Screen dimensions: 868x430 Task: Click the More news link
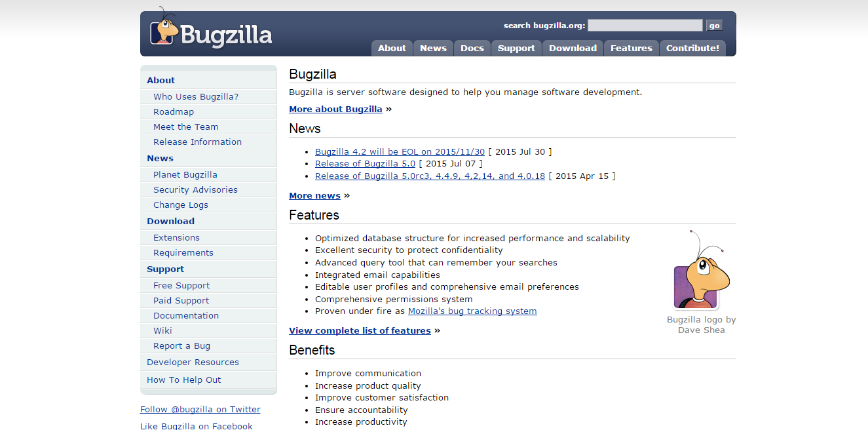(314, 195)
